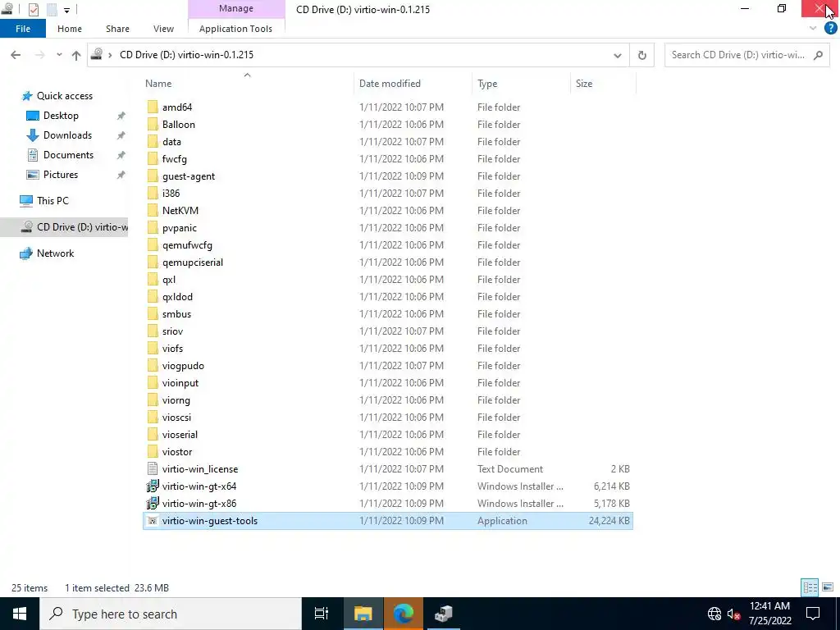Select the Balloon folder icon
This screenshot has width=840, height=630.
click(x=153, y=125)
